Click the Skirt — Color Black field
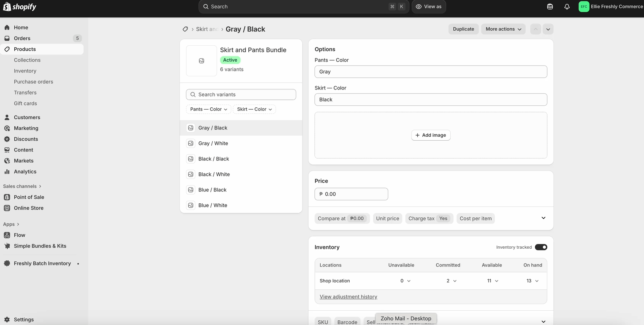The width and height of the screenshot is (644, 325). [431, 100]
